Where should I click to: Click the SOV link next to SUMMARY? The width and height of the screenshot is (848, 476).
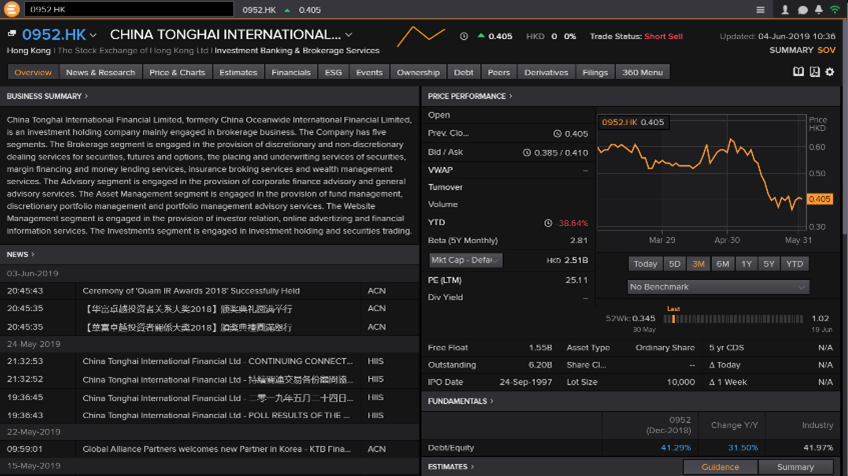coord(826,50)
